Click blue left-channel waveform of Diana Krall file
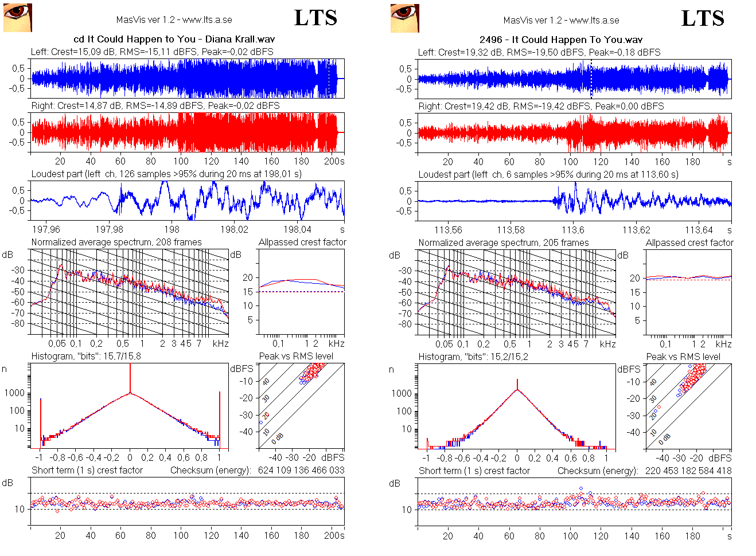This screenshot has width=756, height=556. point(187,79)
